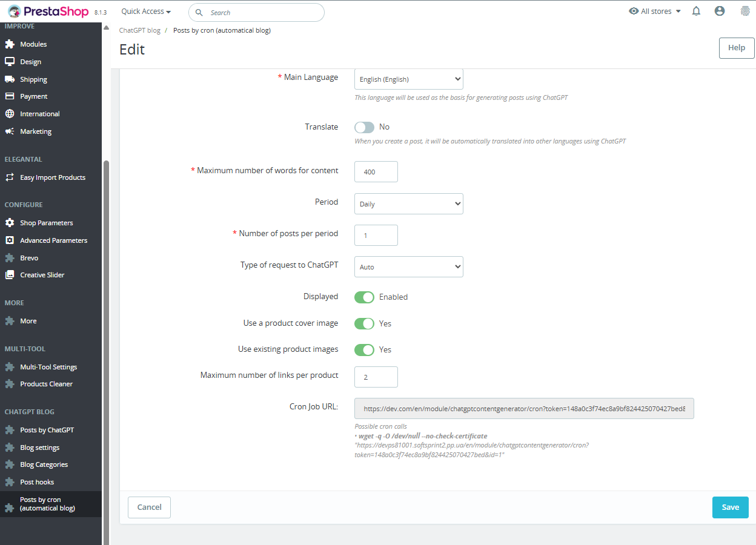Screen dimensions: 756x545
Task: Click the fingerprint icon in header
Action: pyautogui.click(x=745, y=11)
